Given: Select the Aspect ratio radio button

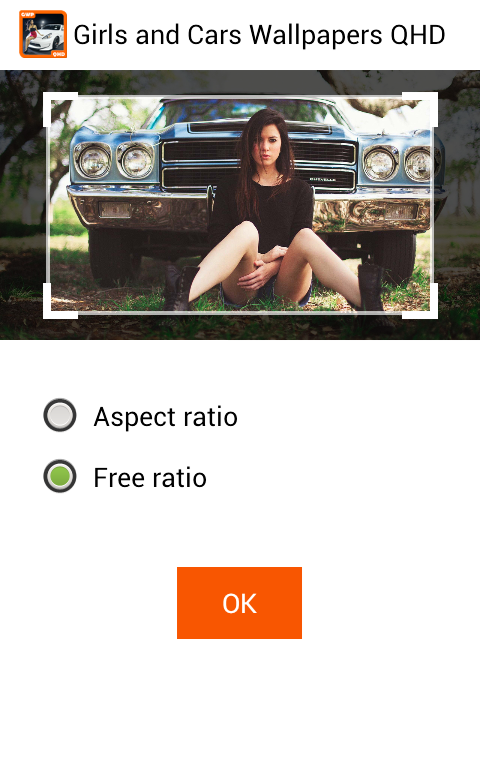Looking at the screenshot, I should coord(60,416).
